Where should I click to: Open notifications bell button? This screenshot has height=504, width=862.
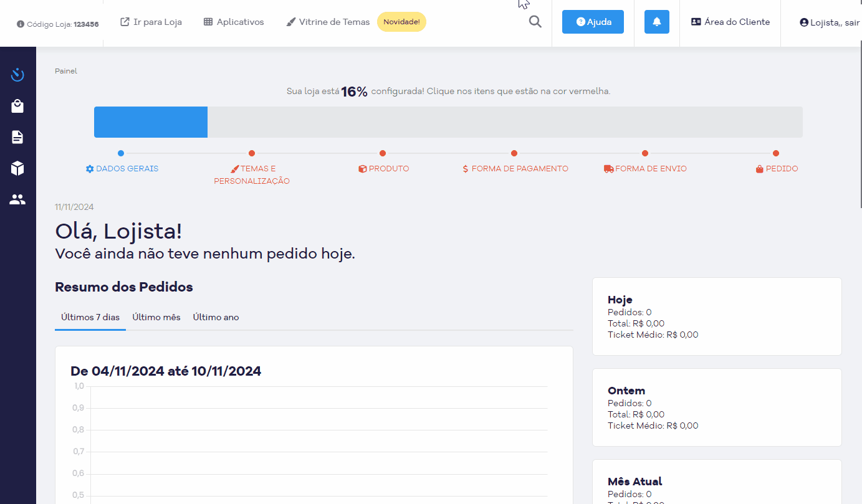click(657, 22)
